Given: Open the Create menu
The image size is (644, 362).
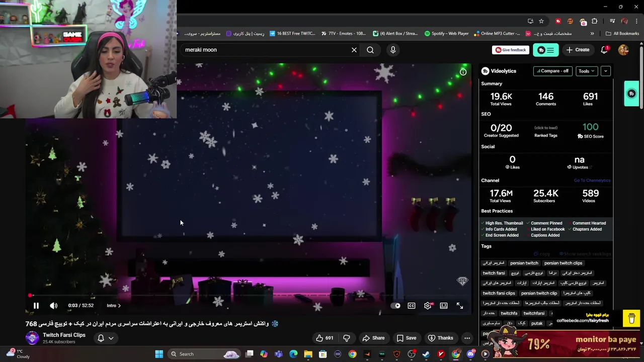Looking at the screenshot, I should coord(578,50).
